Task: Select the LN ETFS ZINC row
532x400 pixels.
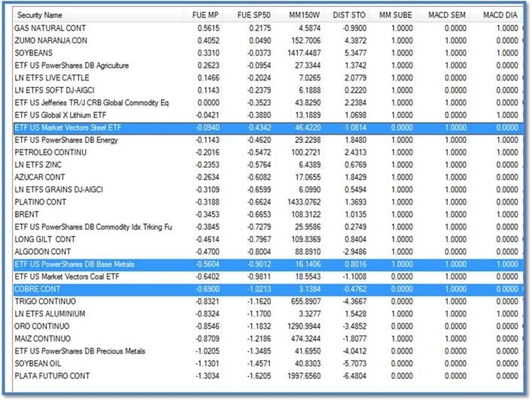Action: 268,165
